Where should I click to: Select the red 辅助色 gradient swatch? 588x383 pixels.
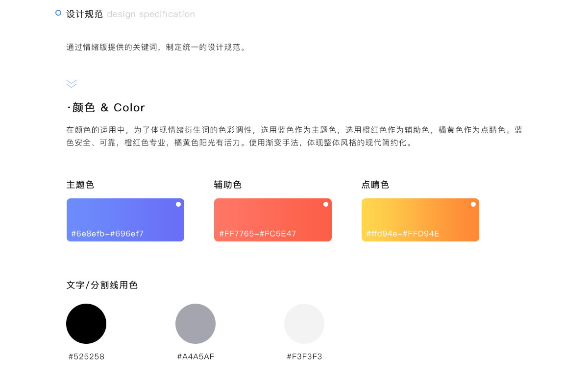coord(273,220)
